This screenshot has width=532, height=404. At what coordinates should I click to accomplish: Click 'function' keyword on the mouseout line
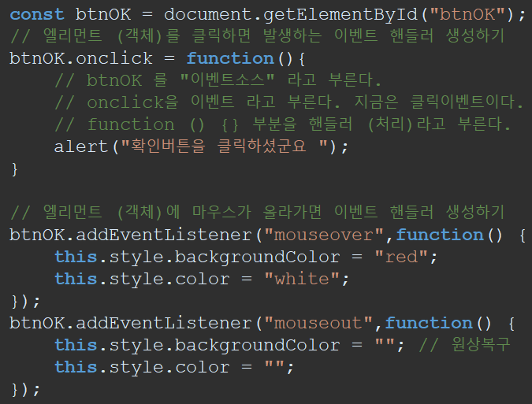[429, 323]
